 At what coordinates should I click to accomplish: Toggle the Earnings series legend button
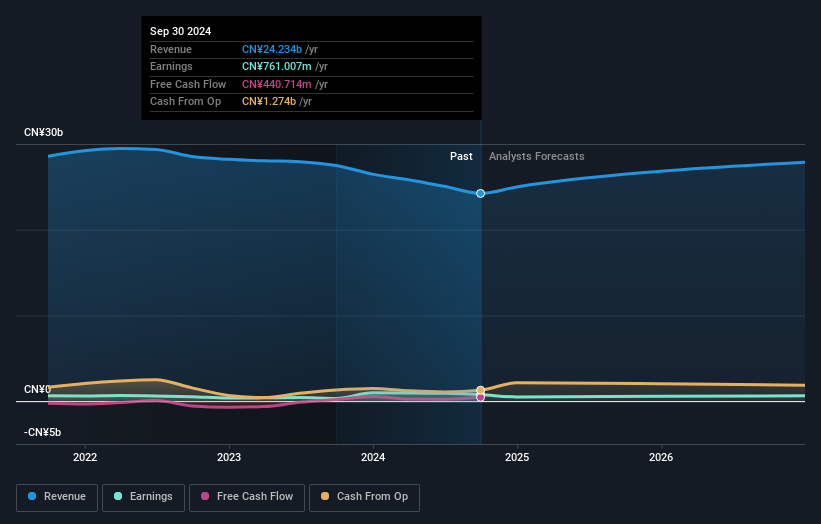click(143, 497)
